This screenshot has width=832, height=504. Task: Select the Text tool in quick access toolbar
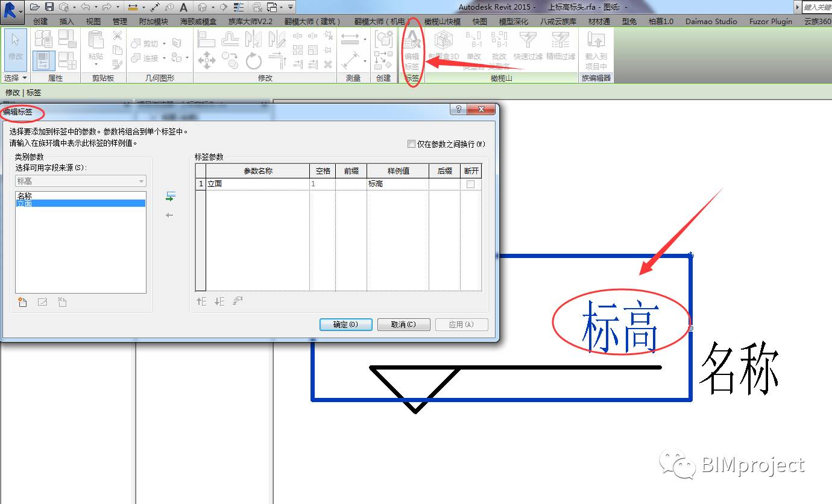(x=184, y=7)
